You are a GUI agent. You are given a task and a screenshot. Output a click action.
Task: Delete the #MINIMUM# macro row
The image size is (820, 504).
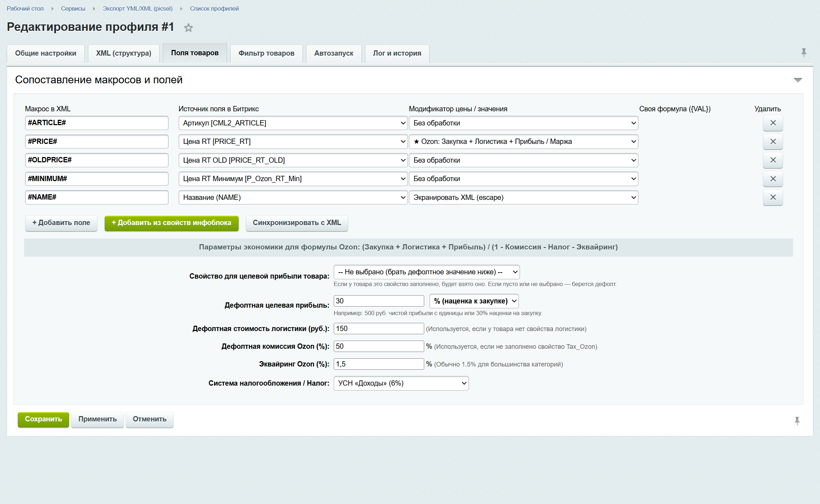(773, 179)
